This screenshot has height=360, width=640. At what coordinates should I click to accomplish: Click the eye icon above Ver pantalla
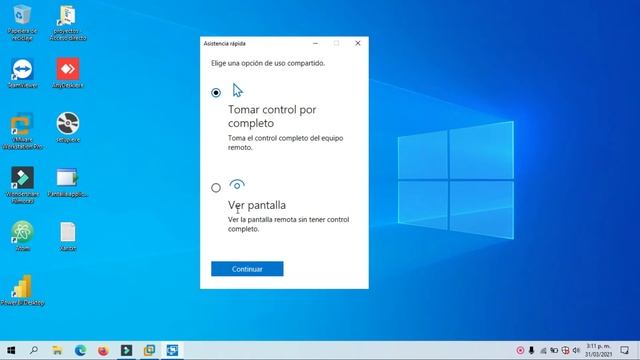pyautogui.click(x=237, y=185)
